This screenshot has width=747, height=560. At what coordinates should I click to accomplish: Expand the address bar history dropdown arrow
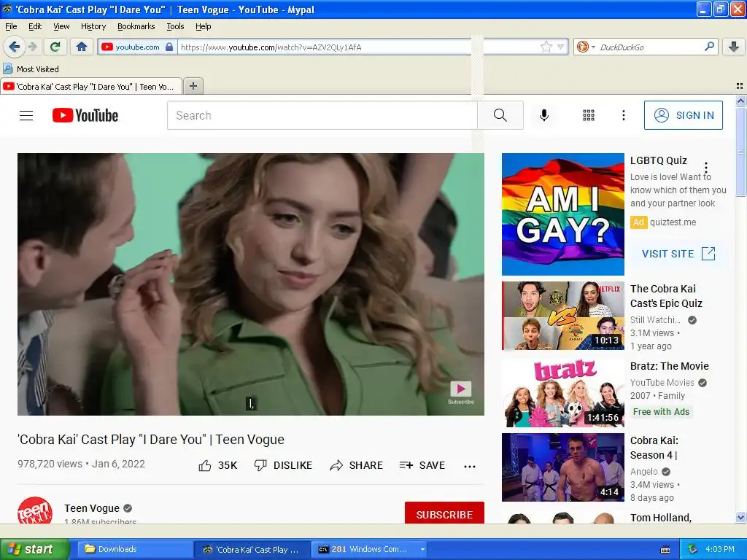(560, 47)
